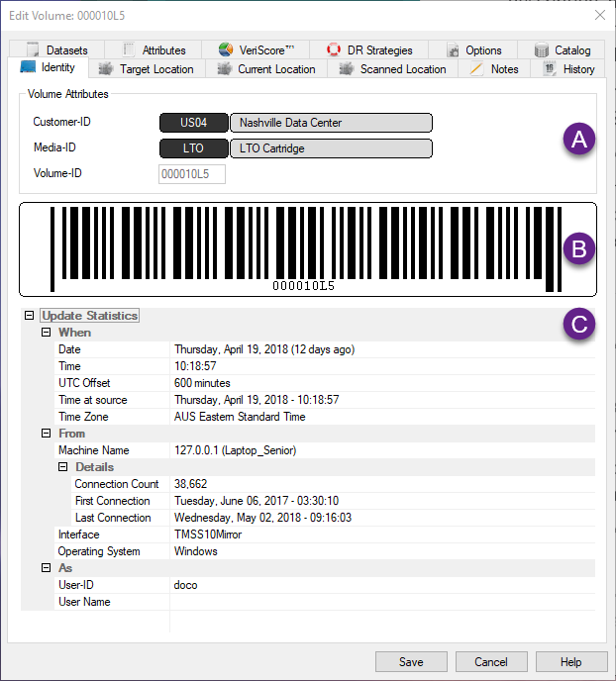Click the Current Location gear icon
This screenshot has height=681, width=616.
click(224, 68)
